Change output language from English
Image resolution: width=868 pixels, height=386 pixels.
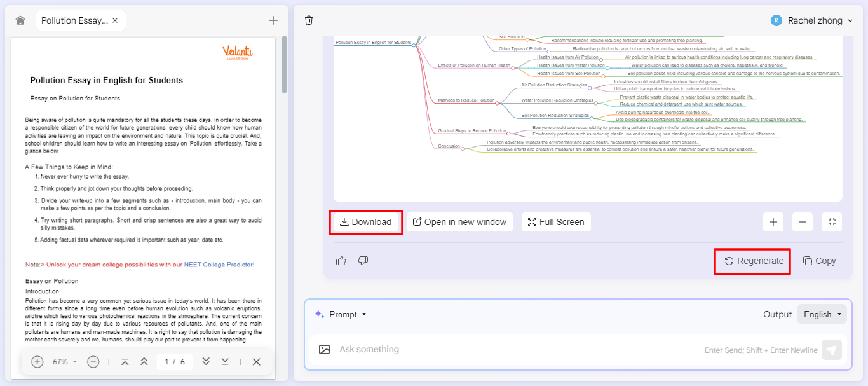coord(822,314)
